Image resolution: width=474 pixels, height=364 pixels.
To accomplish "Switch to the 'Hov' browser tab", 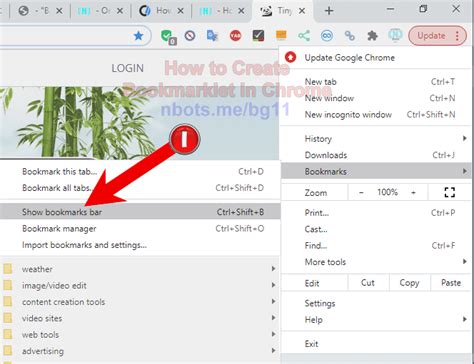I will 161,11.
